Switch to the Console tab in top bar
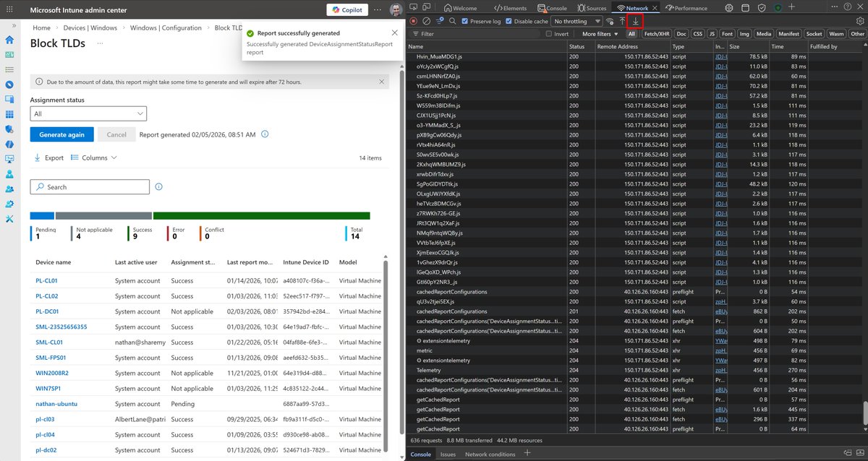The height and width of the screenshot is (461, 868). (x=552, y=8)
